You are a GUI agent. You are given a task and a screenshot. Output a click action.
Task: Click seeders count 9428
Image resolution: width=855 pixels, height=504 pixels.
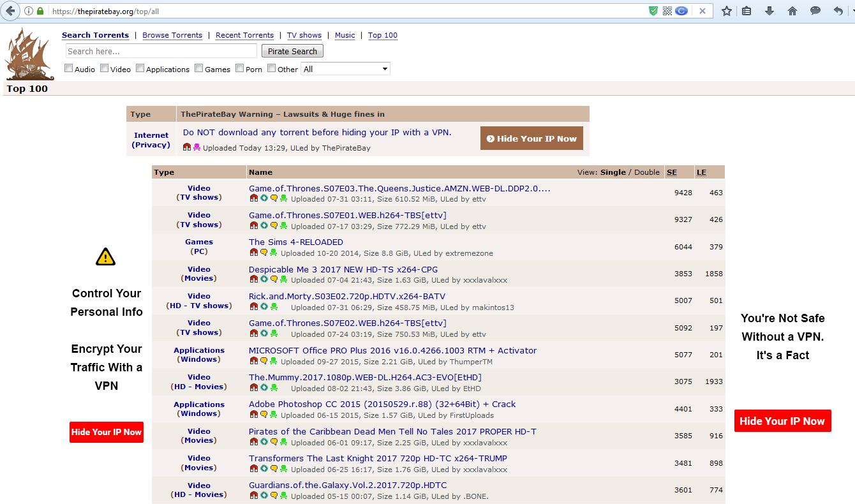click(683, 193)
